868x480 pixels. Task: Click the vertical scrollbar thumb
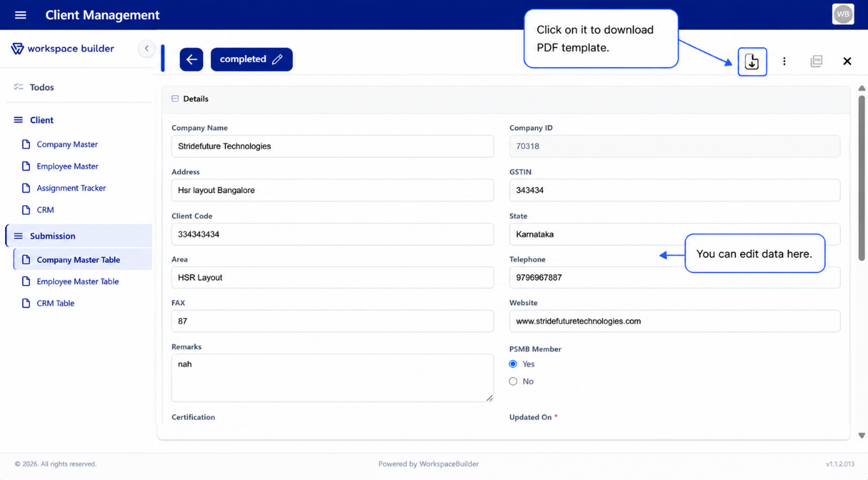tap(862, 178)
